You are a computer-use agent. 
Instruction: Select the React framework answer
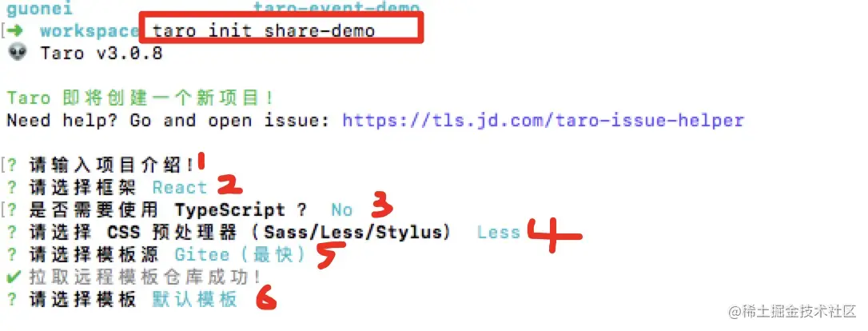[179, 188]
